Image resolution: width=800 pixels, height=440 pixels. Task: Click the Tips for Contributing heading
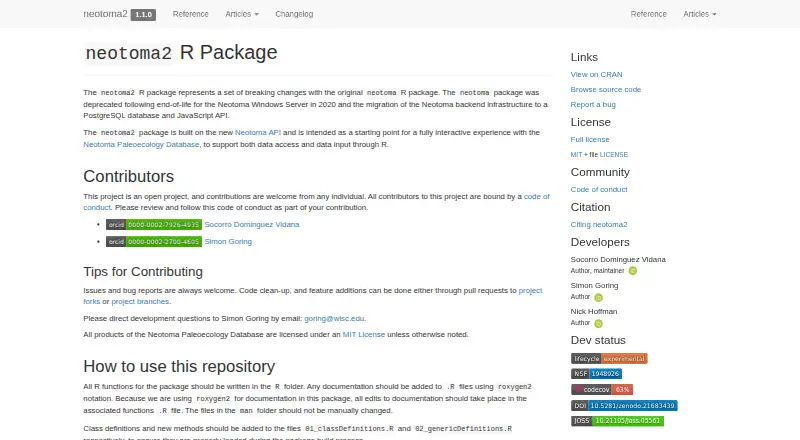coord(143,272)
